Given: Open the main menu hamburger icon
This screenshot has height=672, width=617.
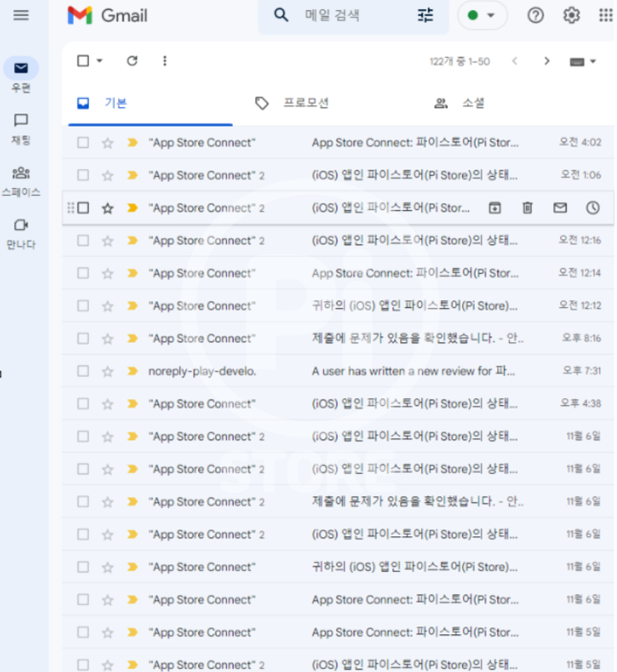Looking at the screenshot, I should point(21,15).
